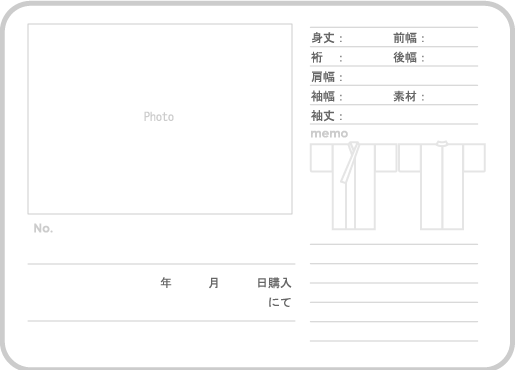Image resolution: width=516 pixels, height=370 pixels.
Task: Click the memo label
Action: click(329, 134)
